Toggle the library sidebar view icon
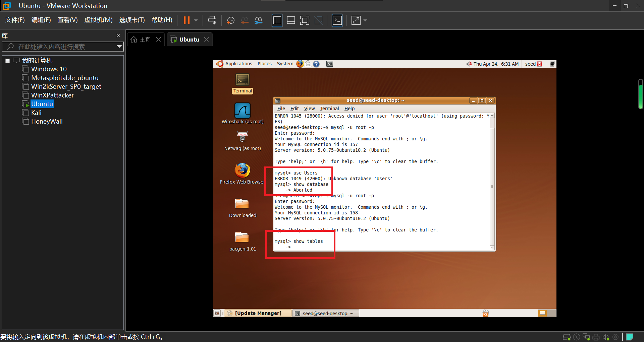This screenshot has height=342, width=644. (x=277, y=20)
